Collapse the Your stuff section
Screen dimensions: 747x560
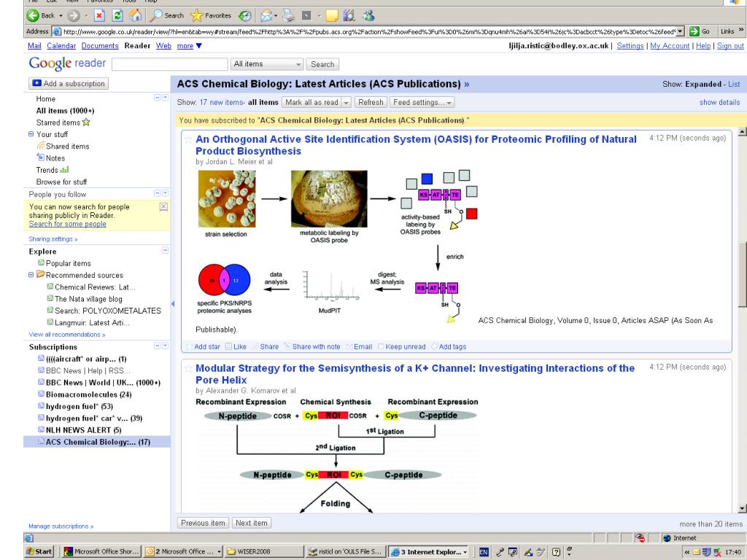pos(31,134)
